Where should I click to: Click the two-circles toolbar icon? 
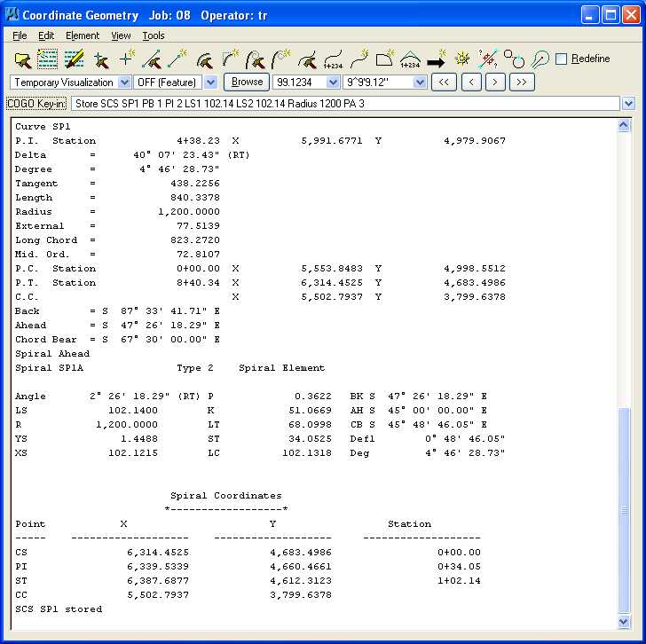(x=514, y=60)
